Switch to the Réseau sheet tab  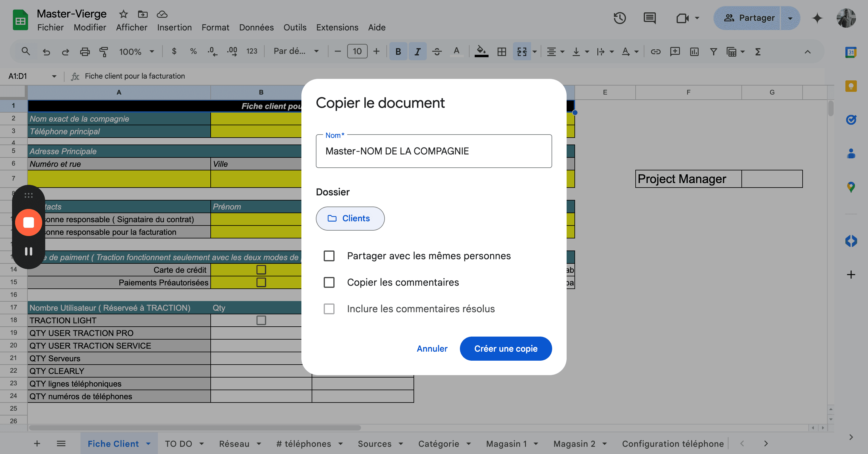[234, 444]
